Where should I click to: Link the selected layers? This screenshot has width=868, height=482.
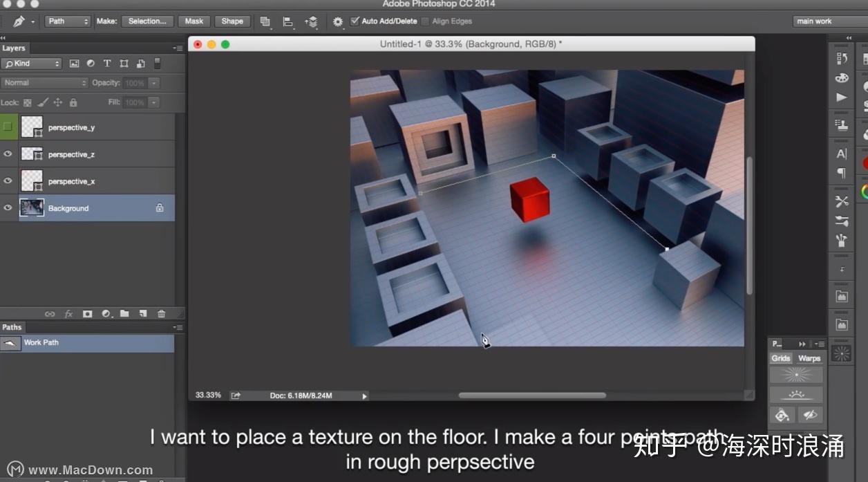click(x=50, y=313)
